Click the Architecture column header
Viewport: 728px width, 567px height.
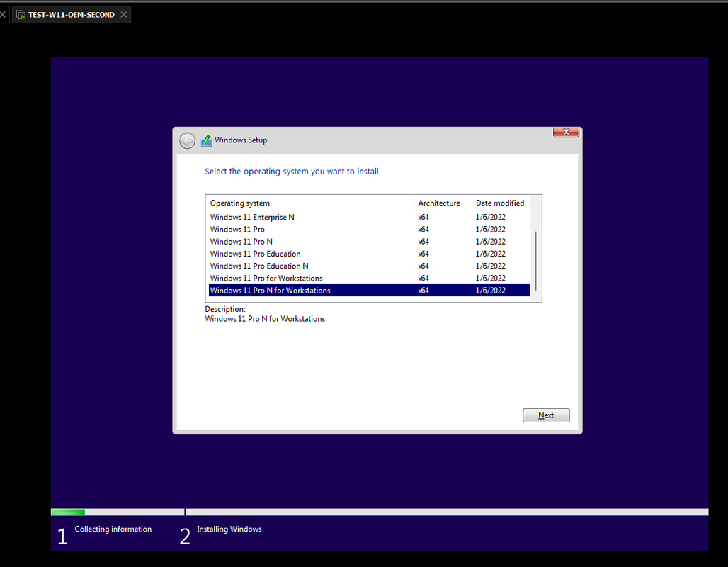coord(443,203)
